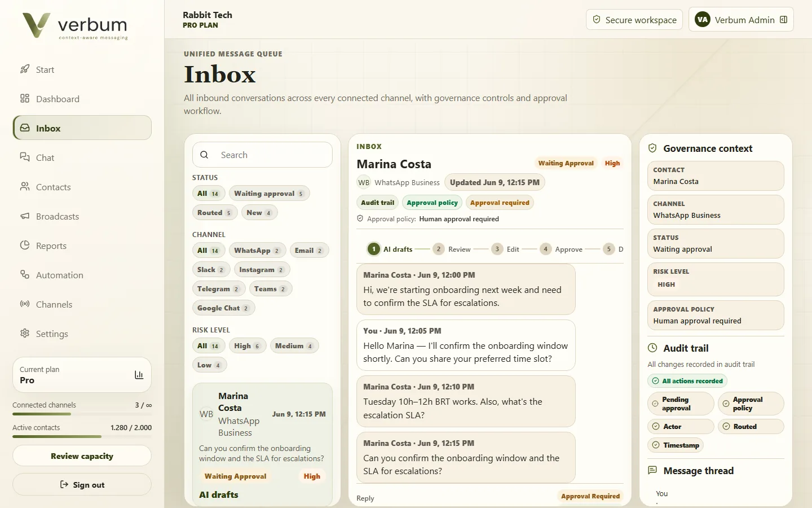The width and height of the screenshot is (812, 508).
Task: Click the Sign out button
Action: (82, 485)
